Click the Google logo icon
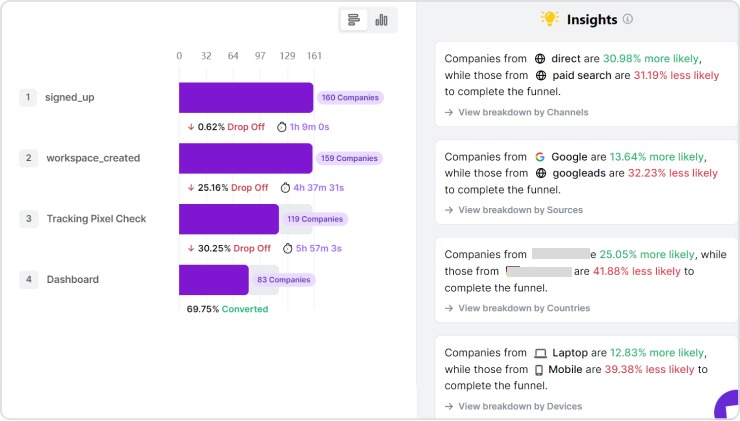This screenshot has height=421, width=740. pyautogui.click(x=540, y=157)
